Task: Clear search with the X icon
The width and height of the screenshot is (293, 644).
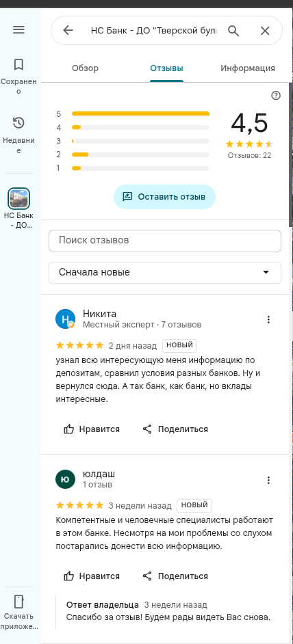Action: [265, 30]
